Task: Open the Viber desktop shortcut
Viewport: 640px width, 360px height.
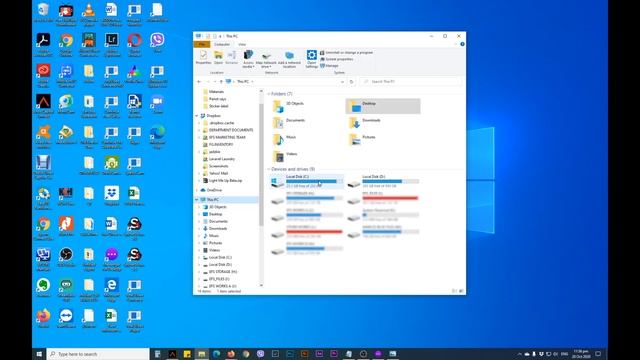Action: [157, 43]
